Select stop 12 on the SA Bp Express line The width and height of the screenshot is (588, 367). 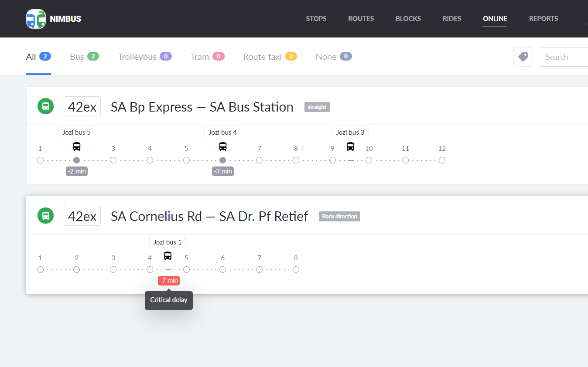442,160
